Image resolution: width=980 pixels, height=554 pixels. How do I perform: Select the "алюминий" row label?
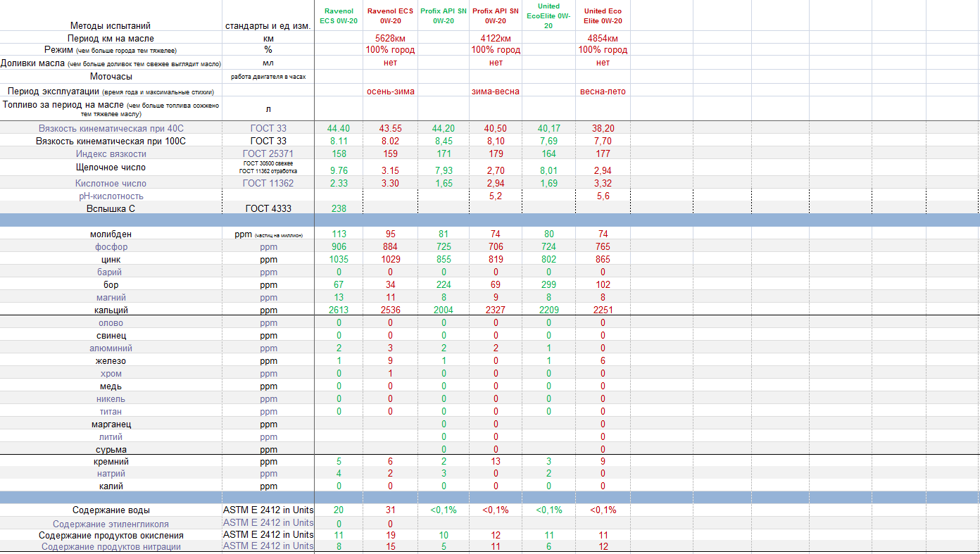pos(111,348)
